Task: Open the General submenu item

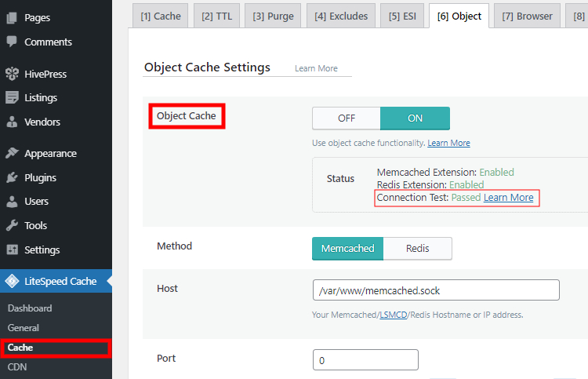Action: click(x=23, y=327)
